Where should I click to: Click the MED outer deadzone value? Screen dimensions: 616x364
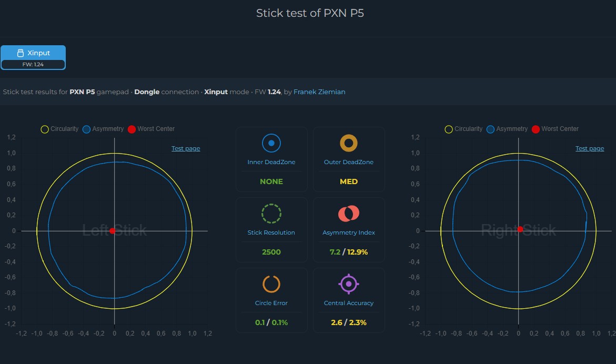coord(348,181)
